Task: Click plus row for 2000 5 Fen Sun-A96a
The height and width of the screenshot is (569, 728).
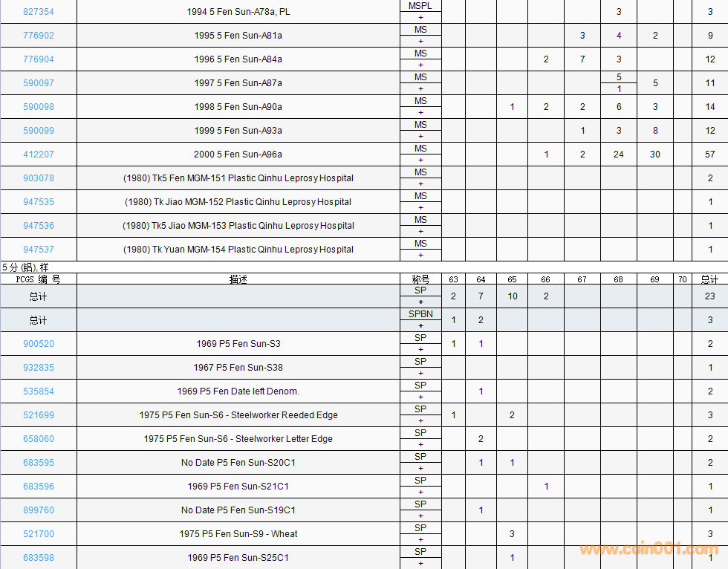Action: 420,160
